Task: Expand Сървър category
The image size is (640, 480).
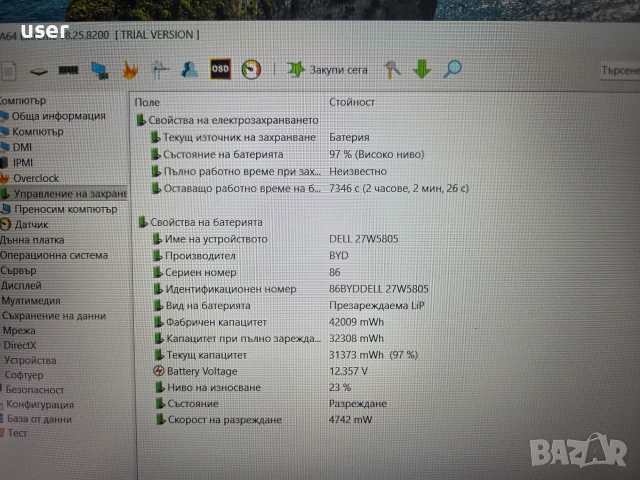Action: click(x=18, y=270)
